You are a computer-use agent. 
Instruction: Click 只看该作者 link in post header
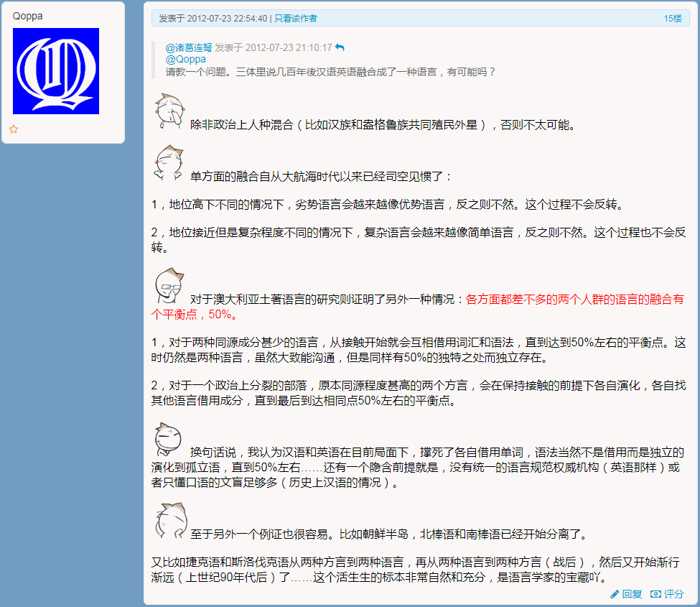(296, 18)
